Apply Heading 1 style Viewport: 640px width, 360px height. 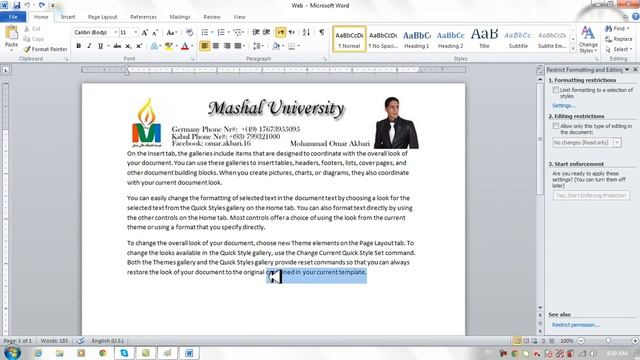pos(417,39)
